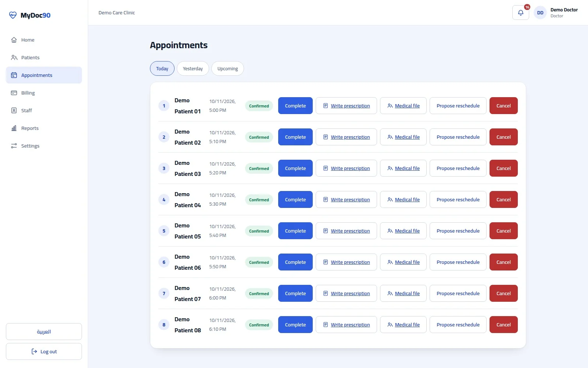This screenshot has height=368, width=588.
Task: Propose reschedule for Demo Patient 02
Action: (x=458, y=137)
